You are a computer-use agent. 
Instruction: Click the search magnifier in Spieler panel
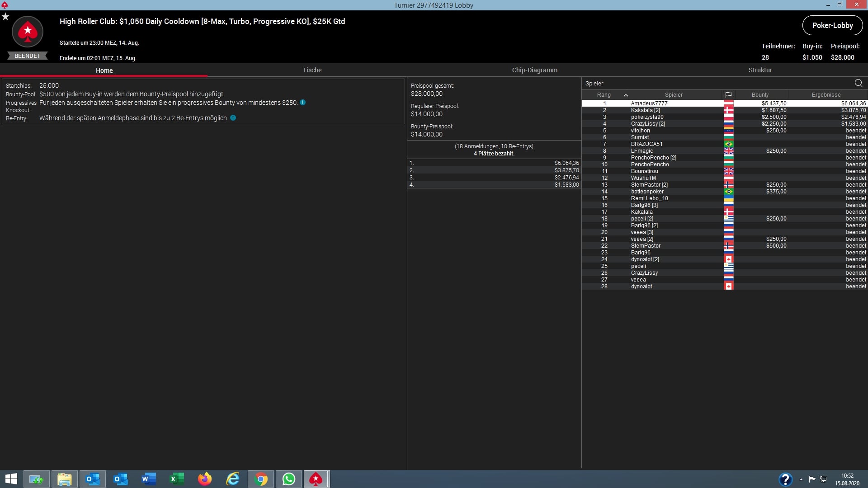[859, 83]
